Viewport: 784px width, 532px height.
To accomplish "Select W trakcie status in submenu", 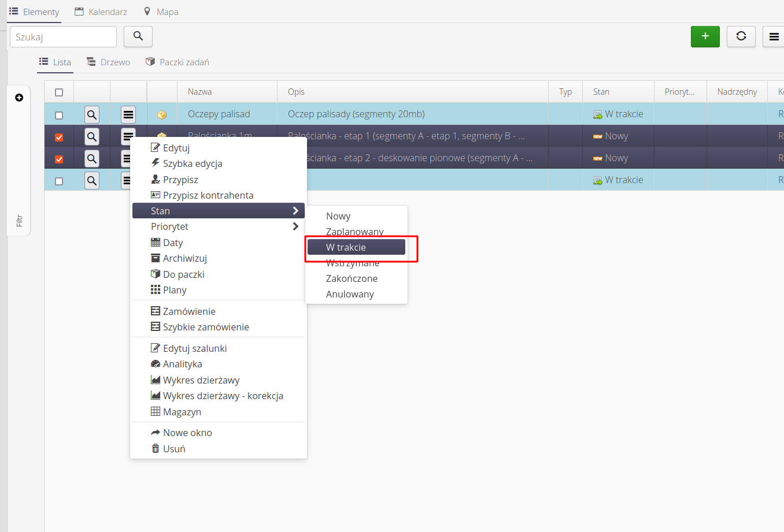I will point(356,247).
